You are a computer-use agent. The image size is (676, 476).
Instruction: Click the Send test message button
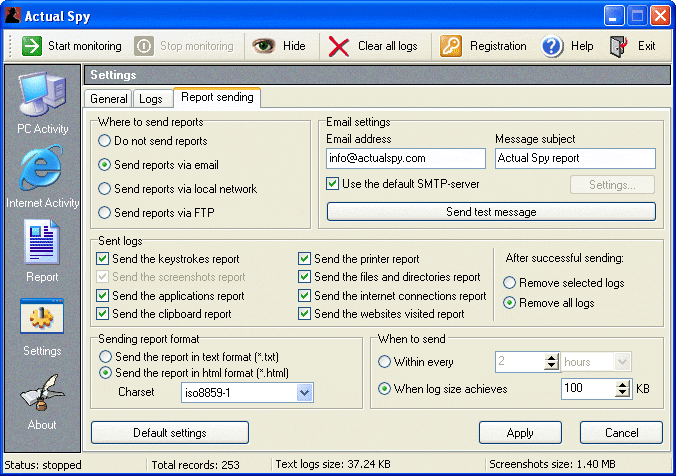491,212
